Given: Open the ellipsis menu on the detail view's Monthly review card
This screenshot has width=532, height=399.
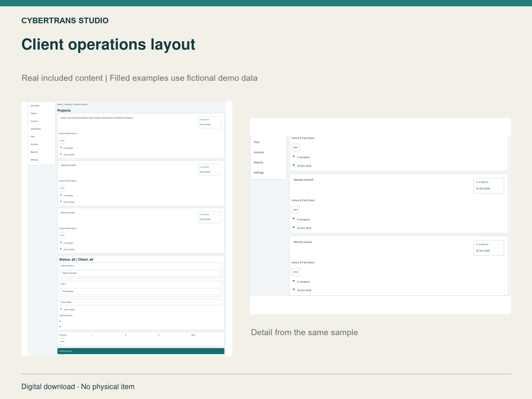Looking at the screenshot, I should click(296, 272).
